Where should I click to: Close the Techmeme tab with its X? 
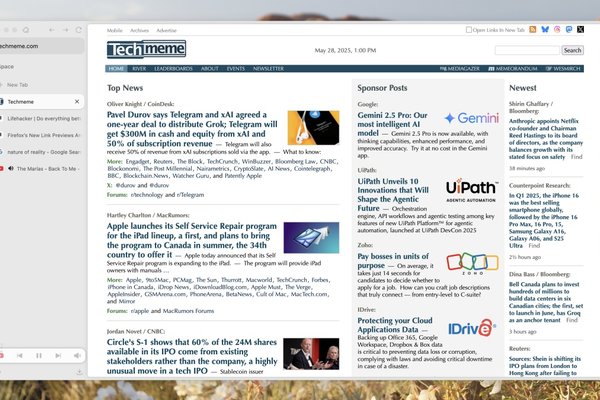pos(77,101)
